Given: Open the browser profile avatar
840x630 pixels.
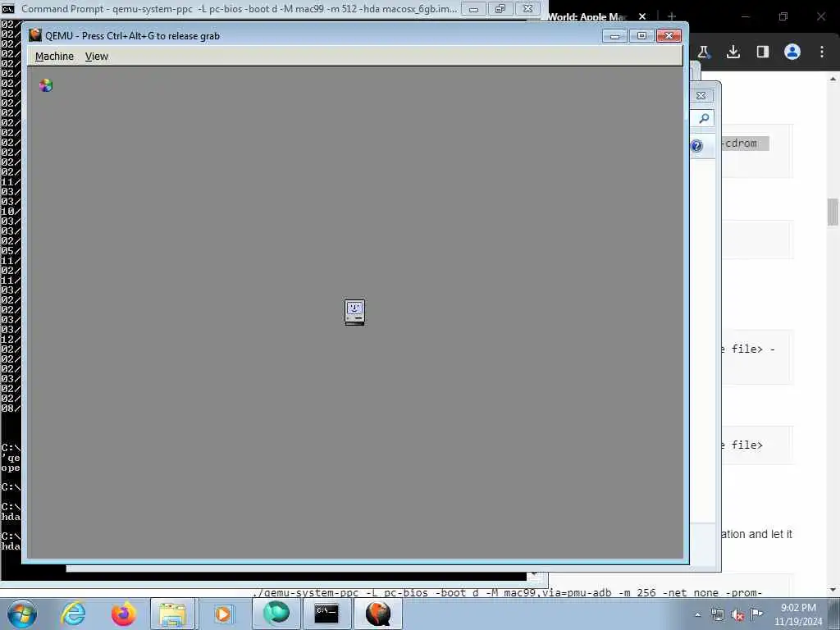Looking at the screenshot, I should pos(792,52).
